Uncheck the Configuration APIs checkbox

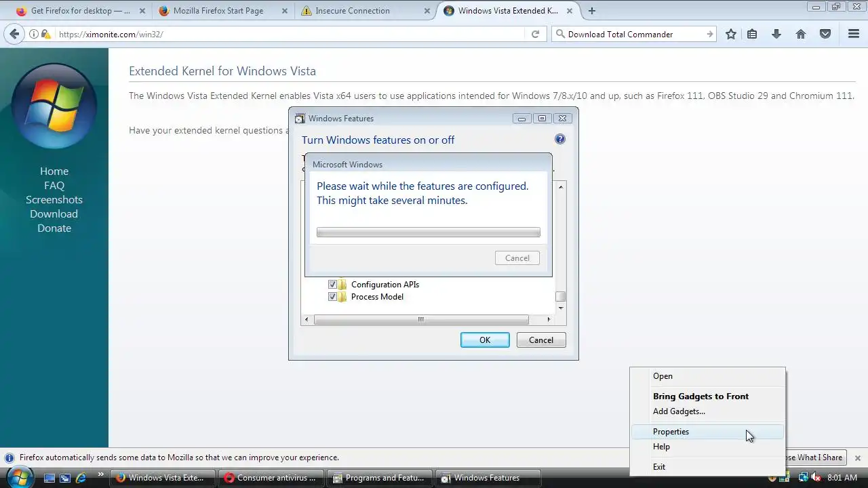332,285
